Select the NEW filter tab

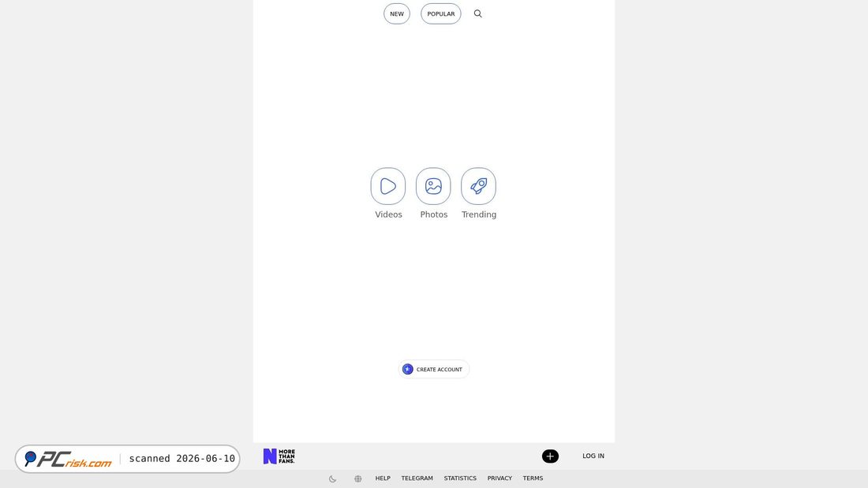pos(397,14)
